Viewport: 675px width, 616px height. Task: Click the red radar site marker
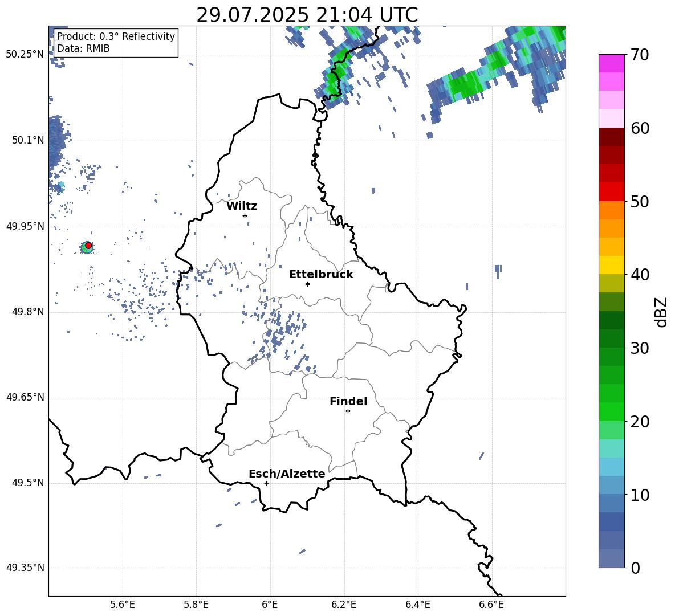pos(88,246)
